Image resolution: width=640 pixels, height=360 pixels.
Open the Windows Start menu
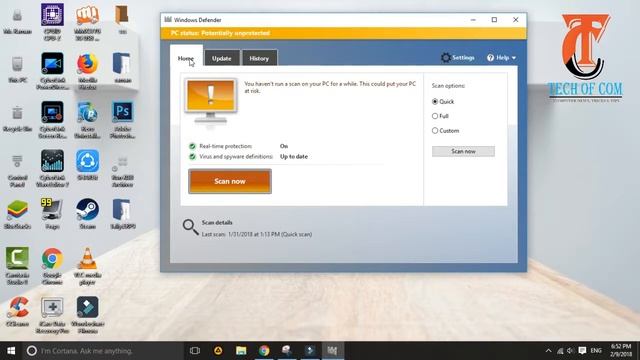tap(11, 351)
